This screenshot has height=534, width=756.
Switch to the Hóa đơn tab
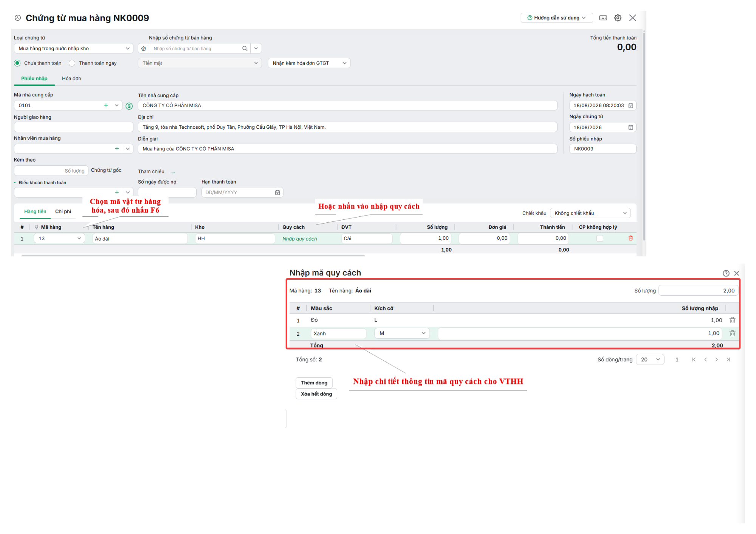pos(71,79)
